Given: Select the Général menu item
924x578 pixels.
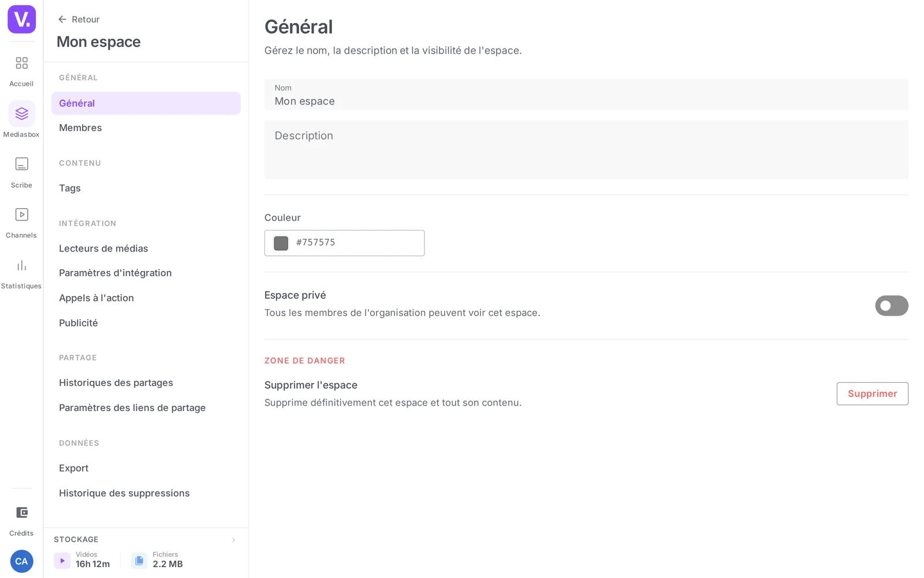Looking at the screenshot, I should pyautogui.click(x=146, y=103).
